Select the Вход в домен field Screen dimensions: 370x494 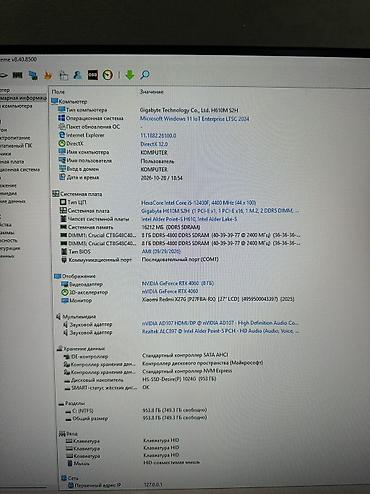[x=113, y=169]
